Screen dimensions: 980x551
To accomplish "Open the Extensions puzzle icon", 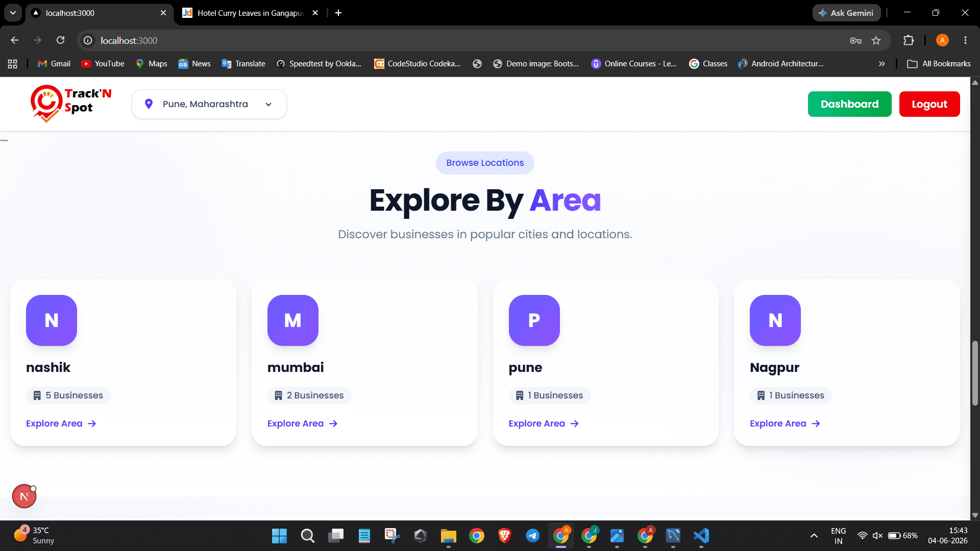I will pos(909,40).
